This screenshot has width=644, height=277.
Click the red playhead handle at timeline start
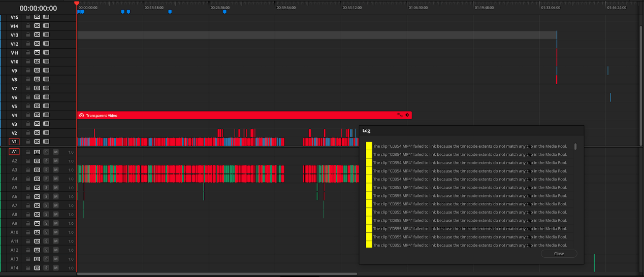click(x=77, y=3)
